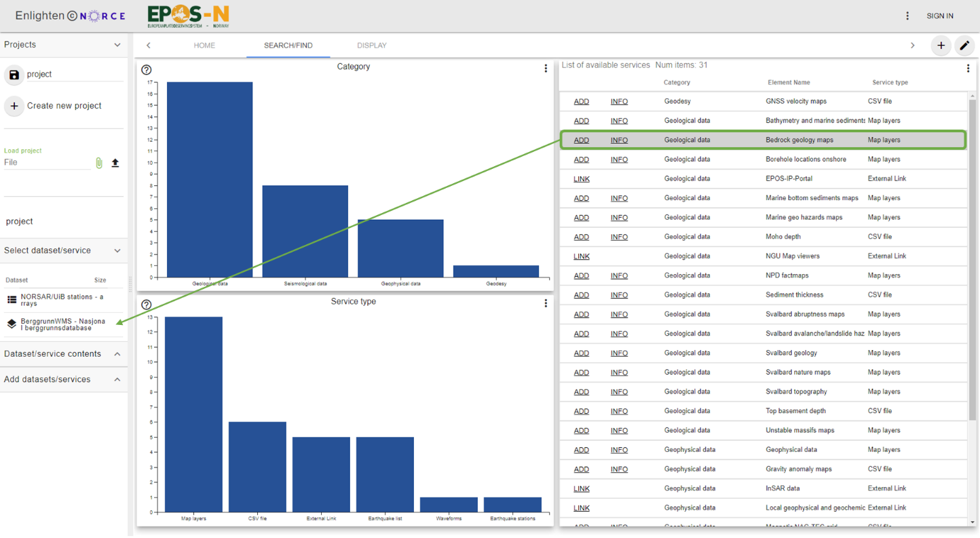The height and width of the screenshot is (538, 980).
Task: Save project with the floppy disk icon
Action: (14, 75)
